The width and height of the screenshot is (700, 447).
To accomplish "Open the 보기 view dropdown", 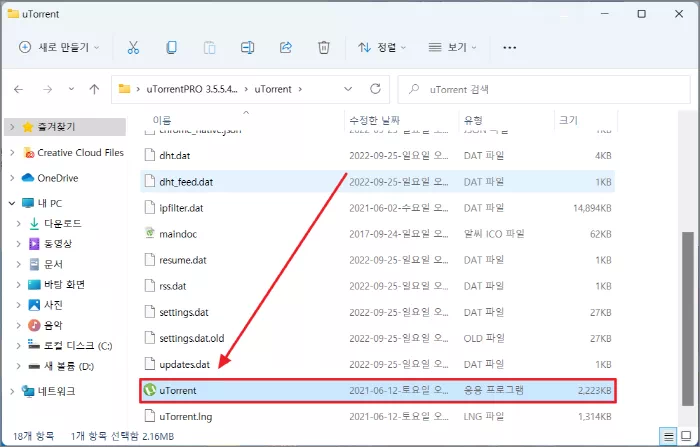I will tap(452, 47).
